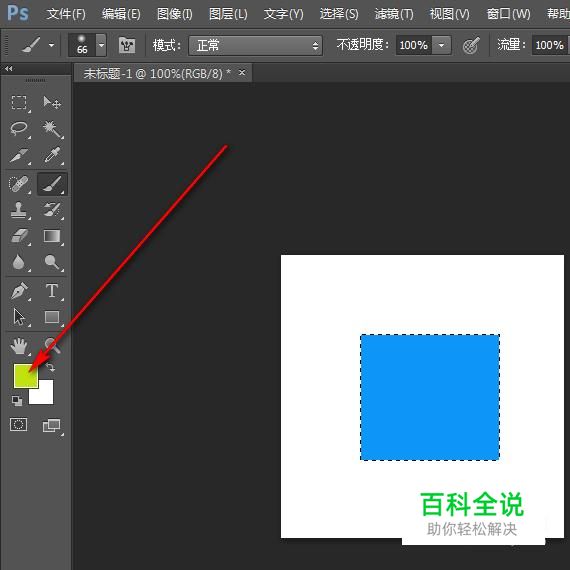The height and width of the screenshot is (570, 570).
Task: Expand the blend mode 正常 dropdown
Action: point(255,46)
